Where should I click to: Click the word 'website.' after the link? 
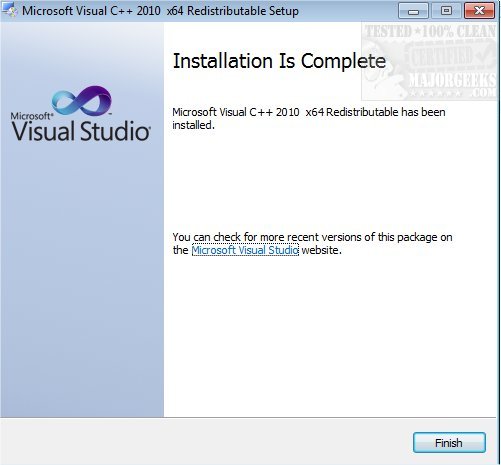point(322,250)
